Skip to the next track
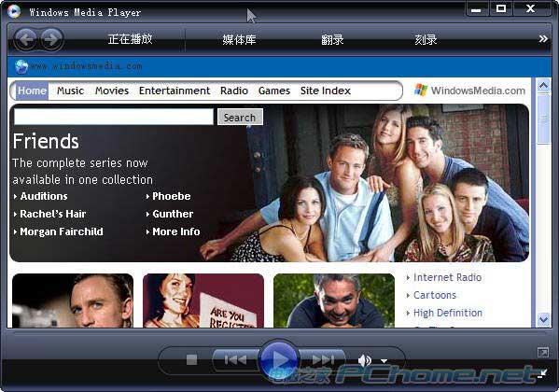 point(323,359)
